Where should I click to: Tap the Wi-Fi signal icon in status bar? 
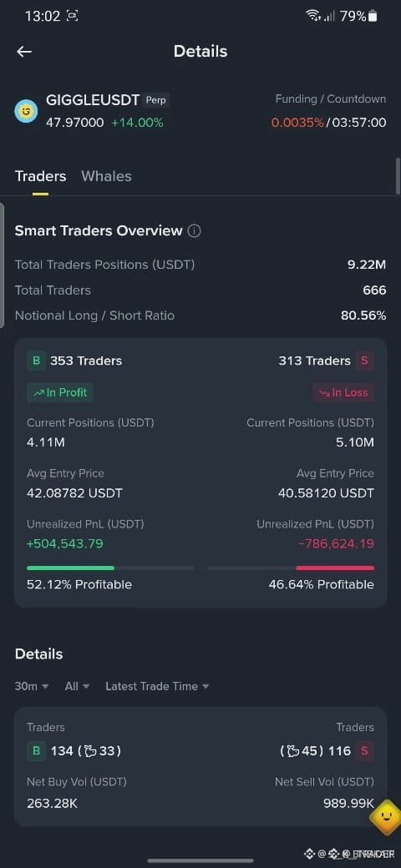313,16
